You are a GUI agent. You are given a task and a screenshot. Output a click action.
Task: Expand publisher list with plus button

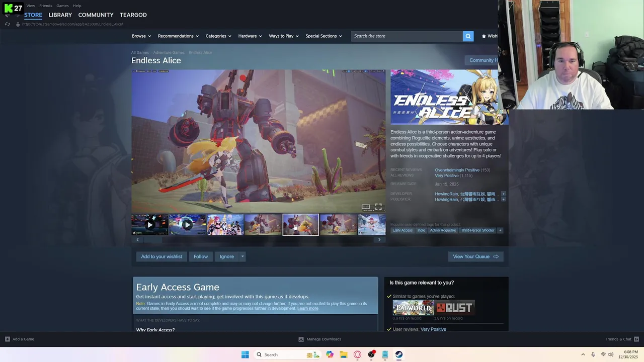(503, 200)
